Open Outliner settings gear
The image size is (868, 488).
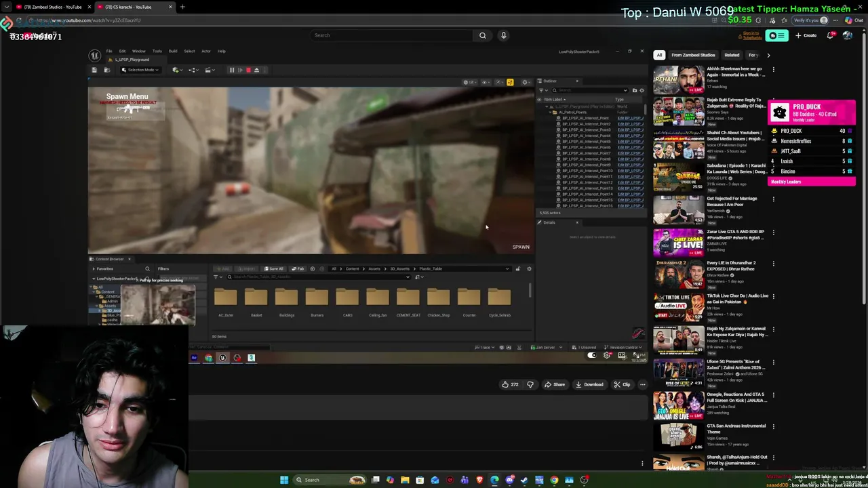click(x=642, y=90)
